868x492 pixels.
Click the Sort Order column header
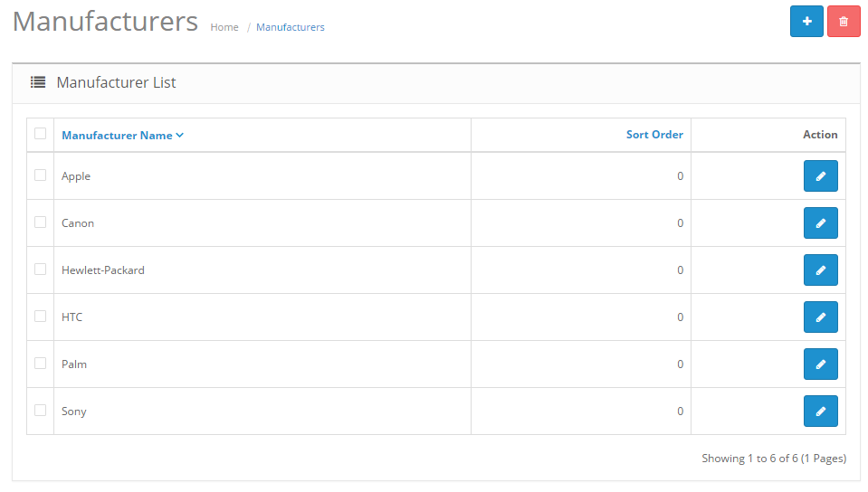[654, 135]
